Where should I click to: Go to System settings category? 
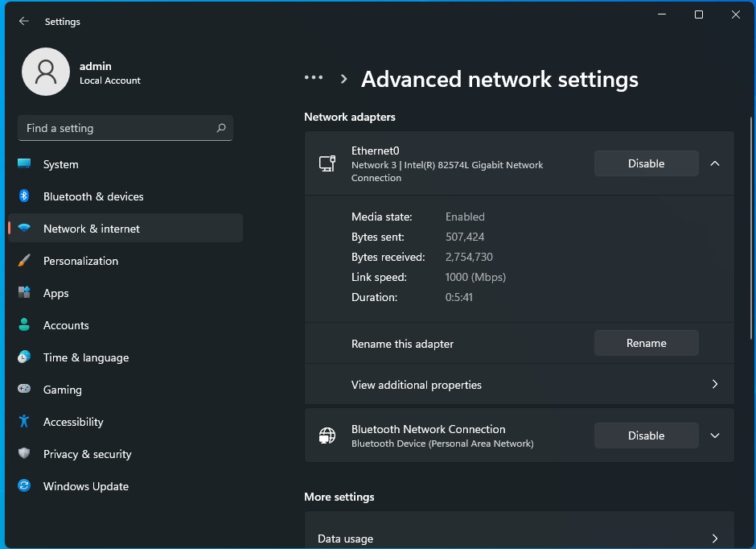tap(61, 164)
